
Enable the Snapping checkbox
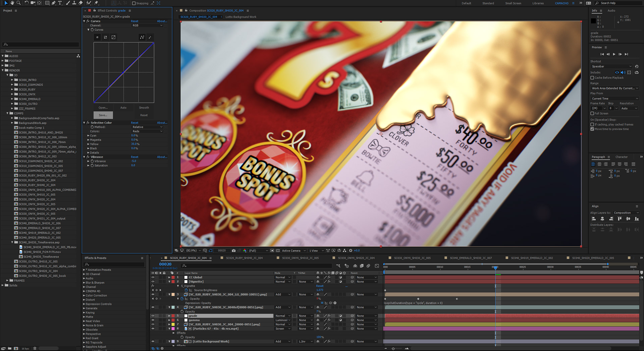pyautogui.click(x=134, y=3)
